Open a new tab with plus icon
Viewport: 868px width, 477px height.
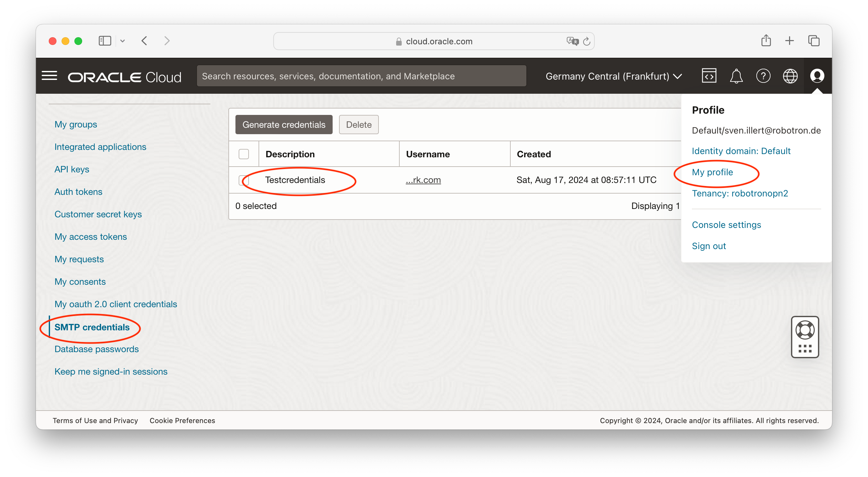[x=789, y=41]
